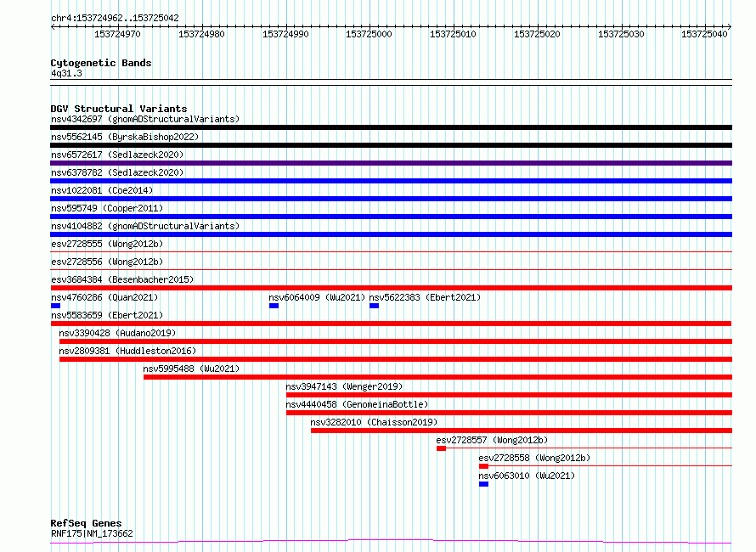Click the chr4:153724962..153725042 coordinate label

[115, 19]
